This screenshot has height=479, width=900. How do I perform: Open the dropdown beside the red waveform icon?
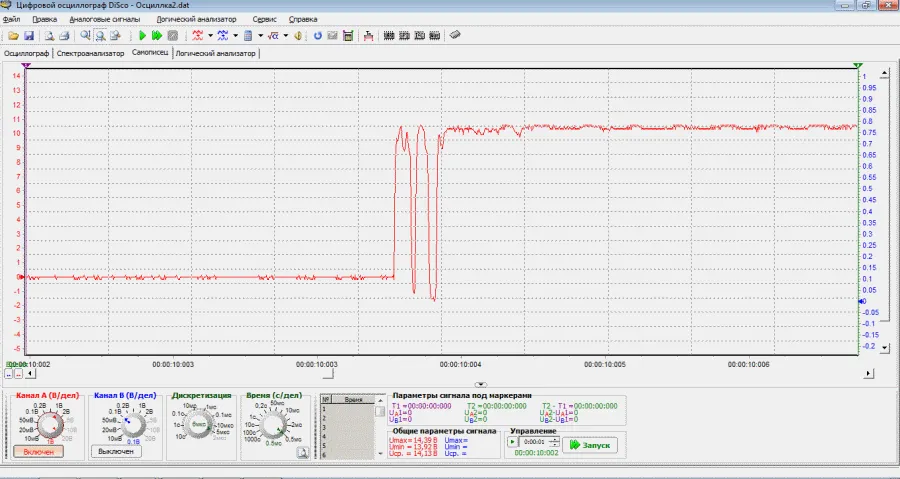click(210, 36)
